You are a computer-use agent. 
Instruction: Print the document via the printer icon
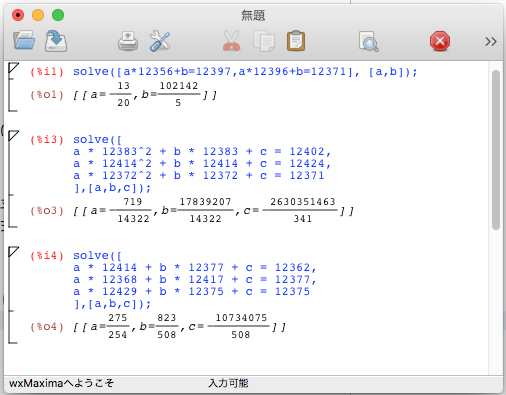coord(128,41)
